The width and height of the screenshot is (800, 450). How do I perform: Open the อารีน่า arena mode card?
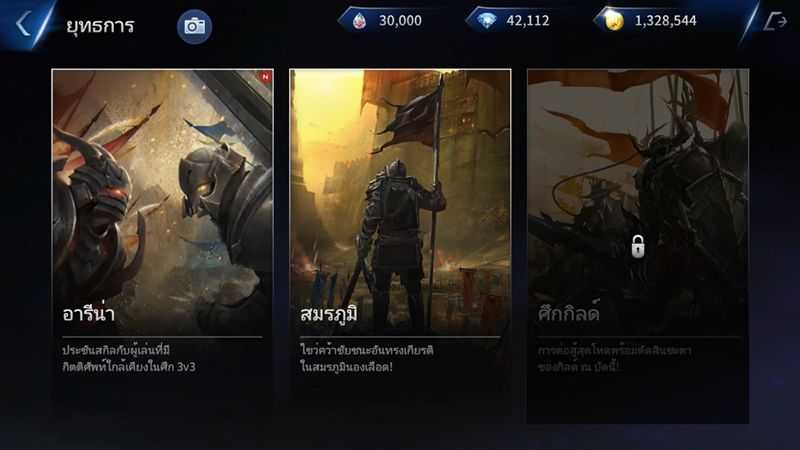click(162, 246)
